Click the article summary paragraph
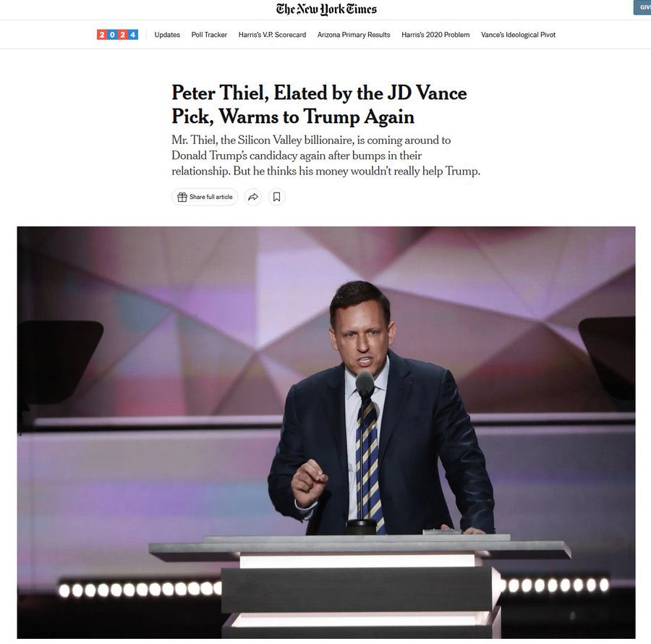 [x=326, y=156]
